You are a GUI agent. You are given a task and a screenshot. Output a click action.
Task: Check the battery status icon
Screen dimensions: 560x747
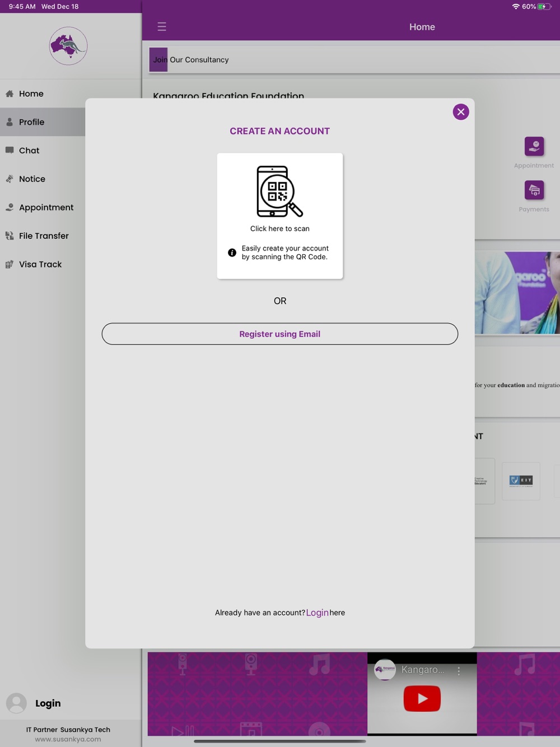tap(544, 7)
